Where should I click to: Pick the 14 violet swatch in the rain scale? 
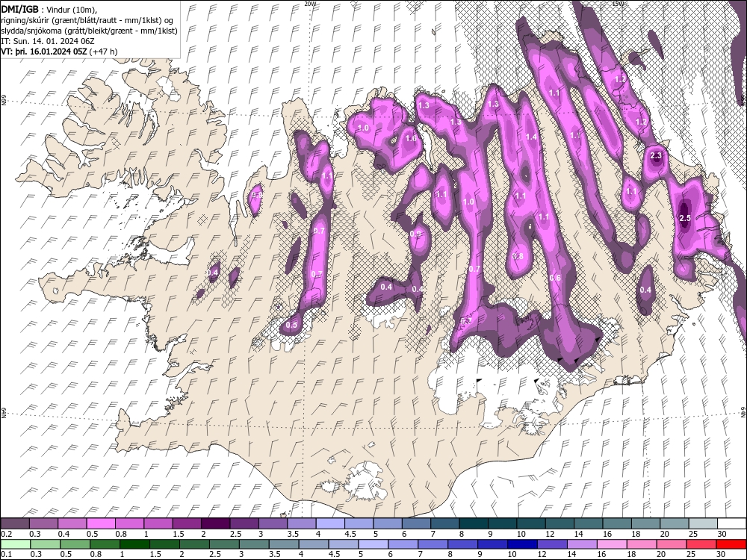click(582, 544)
